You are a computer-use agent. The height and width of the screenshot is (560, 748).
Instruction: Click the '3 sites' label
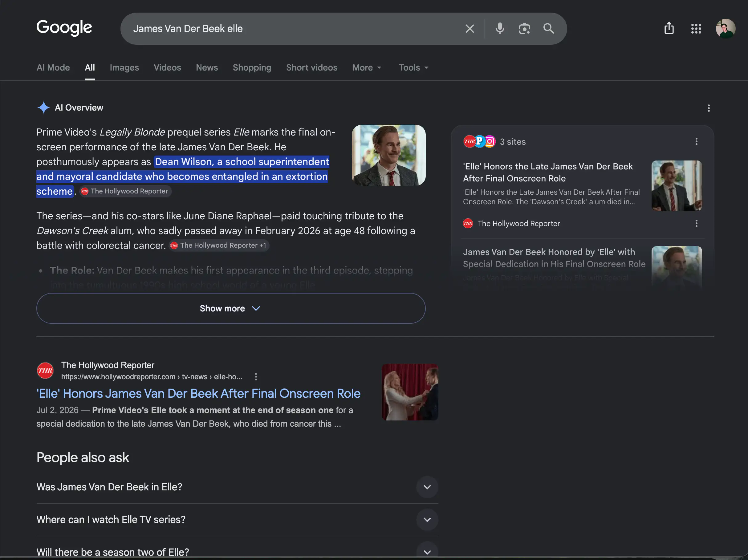click(x=513, y=142)
